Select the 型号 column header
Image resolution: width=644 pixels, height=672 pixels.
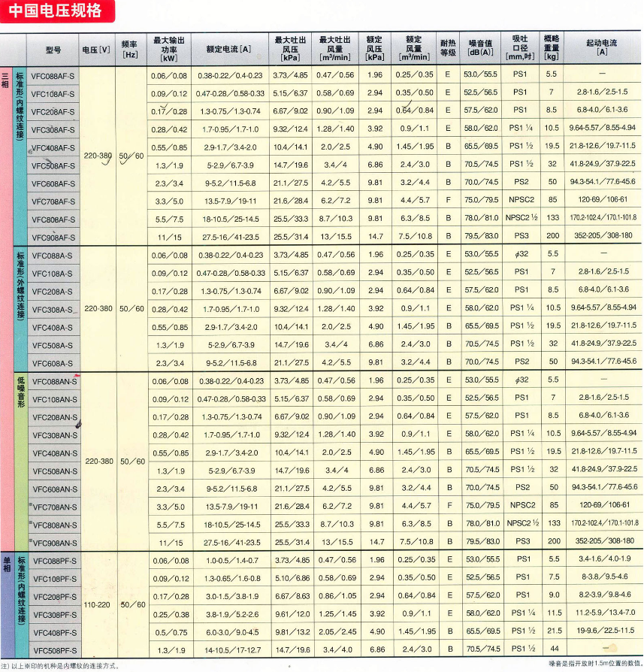coord(53,50)
